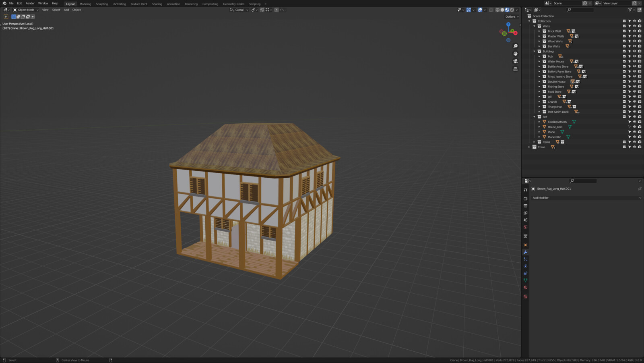Collapse the Ref collection
The height and width of the screenshot is (363, 644).
click(535, 117)
